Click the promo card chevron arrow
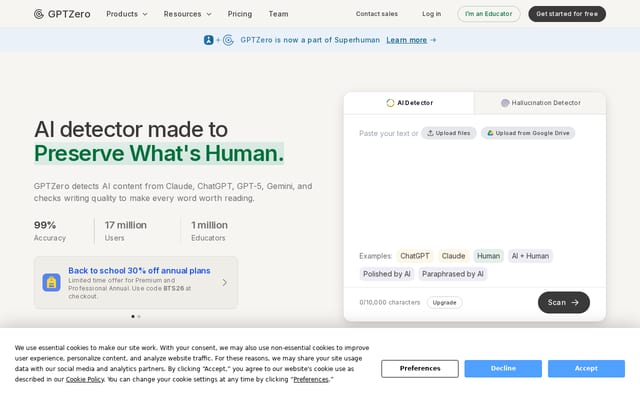This screenshot has width=640, height=400. 224,282
